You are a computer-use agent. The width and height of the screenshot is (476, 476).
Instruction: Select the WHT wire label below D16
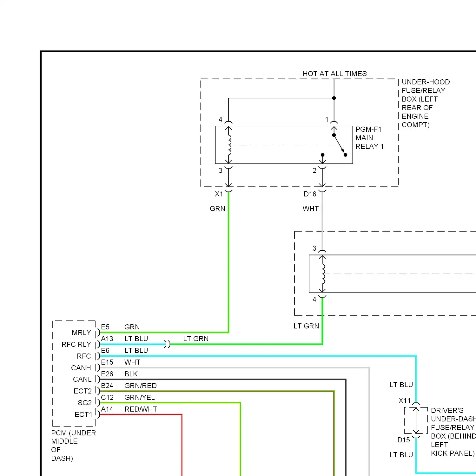[x=311, y=208]
